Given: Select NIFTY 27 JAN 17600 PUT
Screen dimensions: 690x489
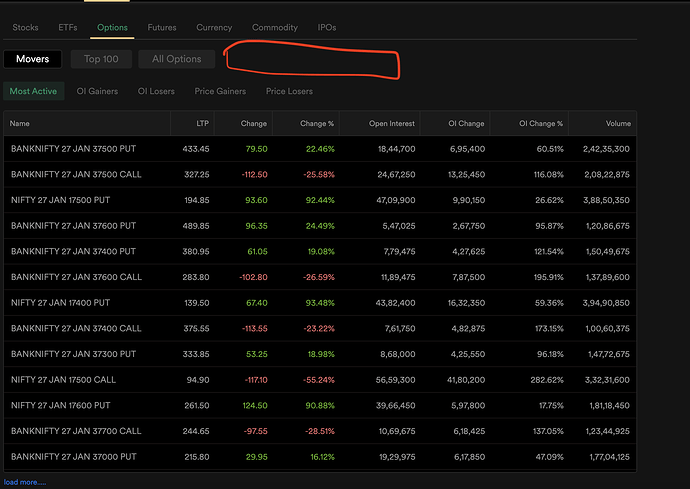Looking at the screenshot, I should pyautogui.click(x=320, y=405).
